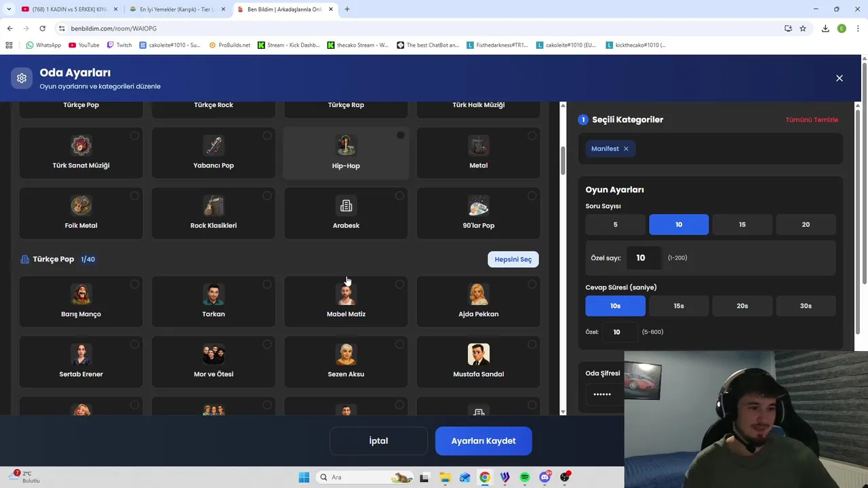Viewport: 868px width, 488px height.
Task: Select the Mabel Matiz avatar
Action: (346, 293)
